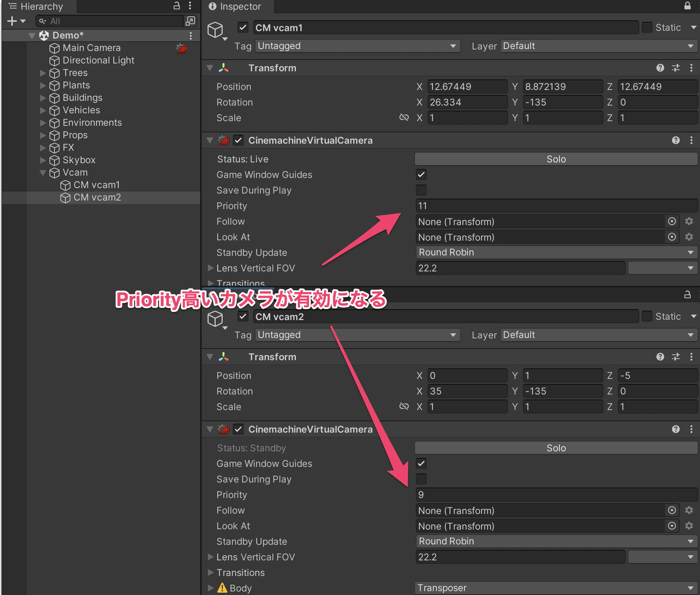Open CM vcam1 Tag dropdown
This screenshot has width=700, height=595.
[x=358, y=46]
